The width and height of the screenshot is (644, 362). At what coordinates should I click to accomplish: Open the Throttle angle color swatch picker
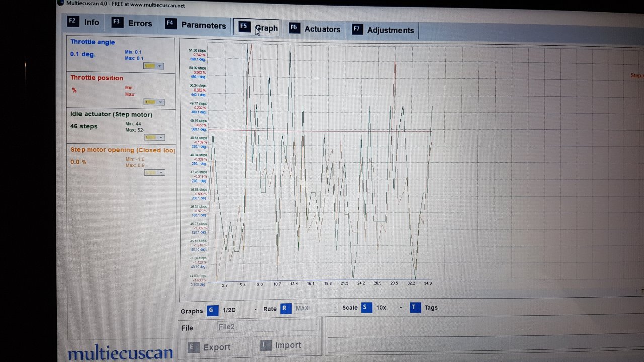coord(153,66)
